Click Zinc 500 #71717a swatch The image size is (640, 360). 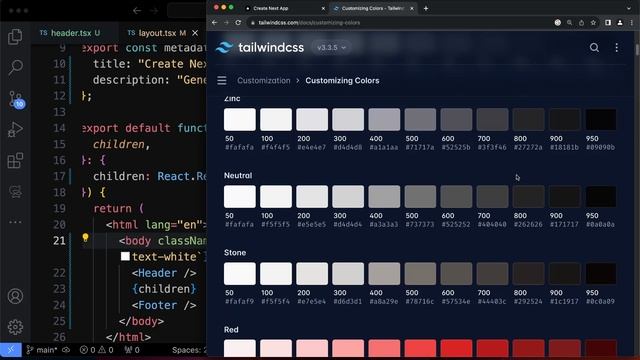420,120
